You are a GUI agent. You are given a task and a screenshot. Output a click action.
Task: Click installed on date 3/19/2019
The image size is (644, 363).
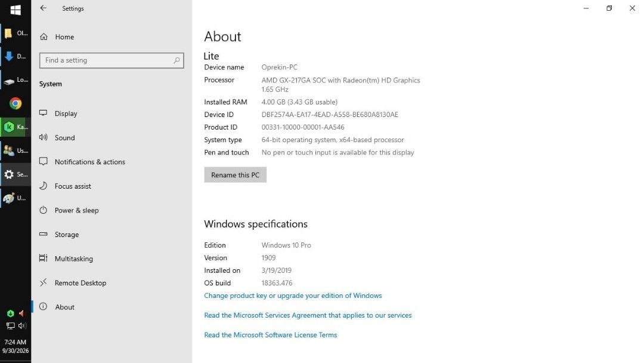pos(277,270)
